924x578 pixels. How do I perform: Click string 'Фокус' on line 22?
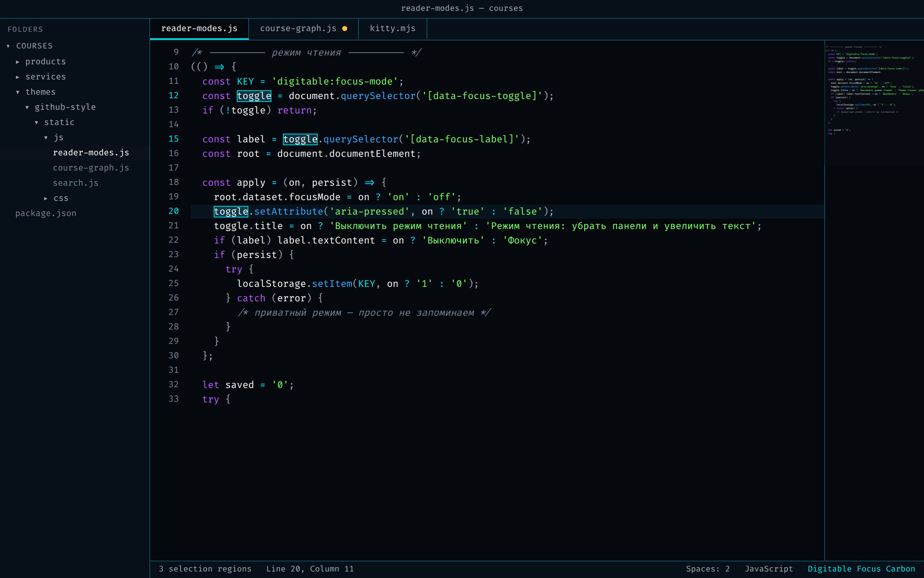523,240
